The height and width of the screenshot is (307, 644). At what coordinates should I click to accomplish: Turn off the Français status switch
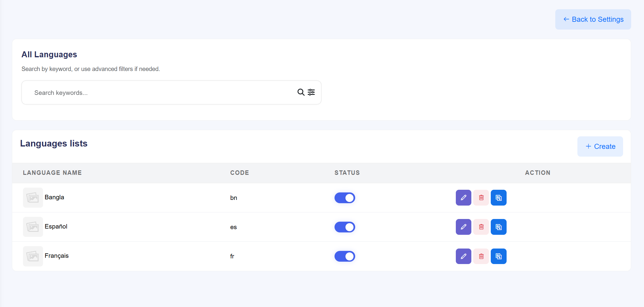[345, 256]
